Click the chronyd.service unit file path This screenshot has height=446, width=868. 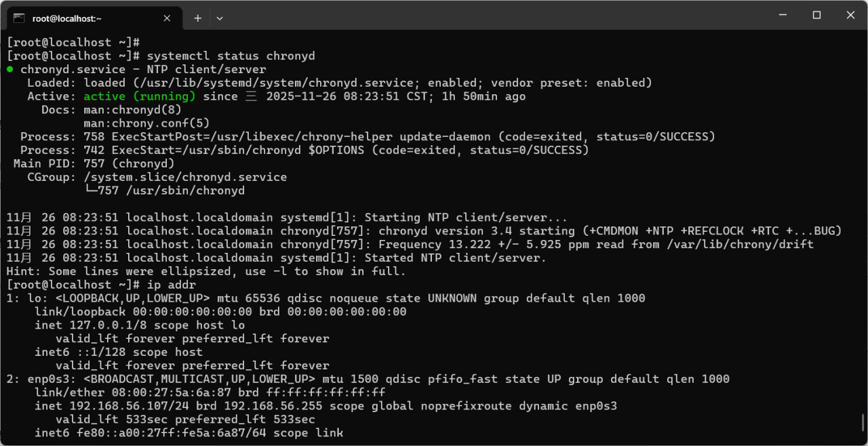point(273,83)
